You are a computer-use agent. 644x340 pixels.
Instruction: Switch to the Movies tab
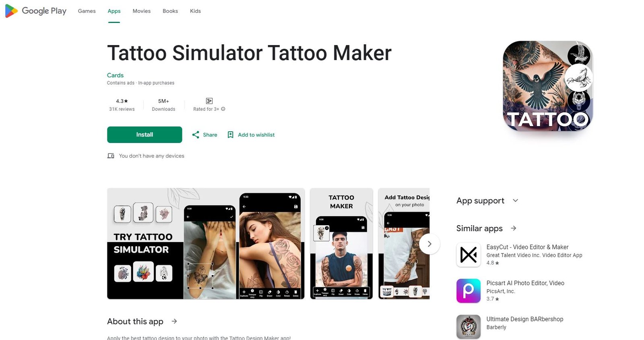(x=142, y=11)
